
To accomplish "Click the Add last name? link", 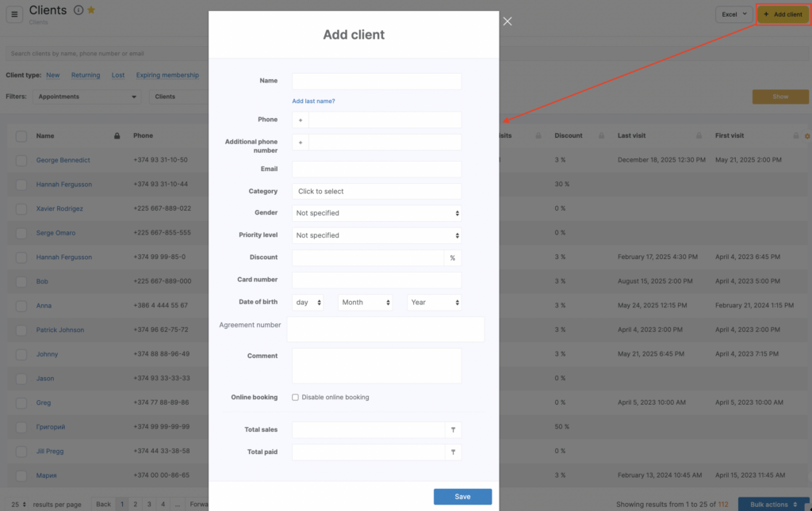I will (x=313, y=101).
